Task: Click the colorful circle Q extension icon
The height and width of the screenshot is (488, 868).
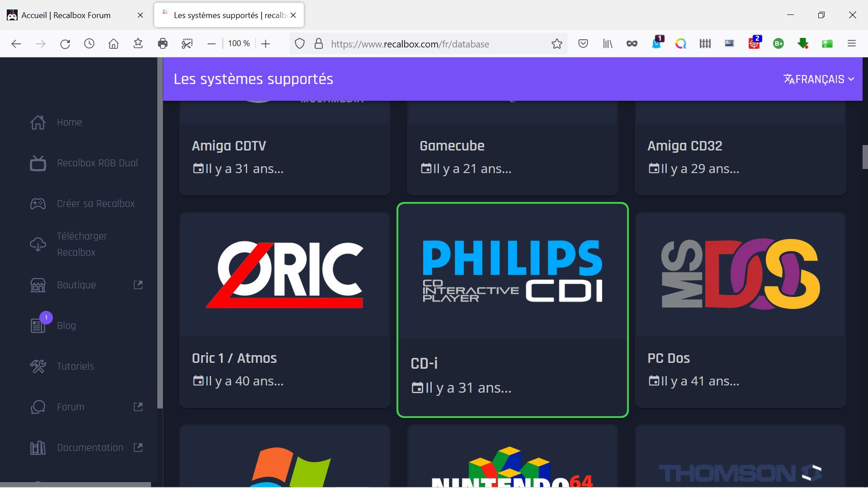Action: [x=681, y=44]
